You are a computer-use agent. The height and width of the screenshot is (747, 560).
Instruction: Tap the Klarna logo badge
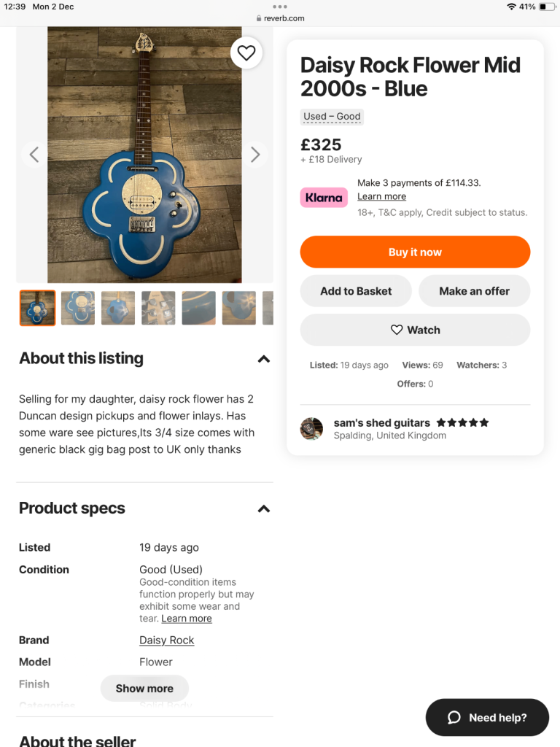tap(324, 198)
